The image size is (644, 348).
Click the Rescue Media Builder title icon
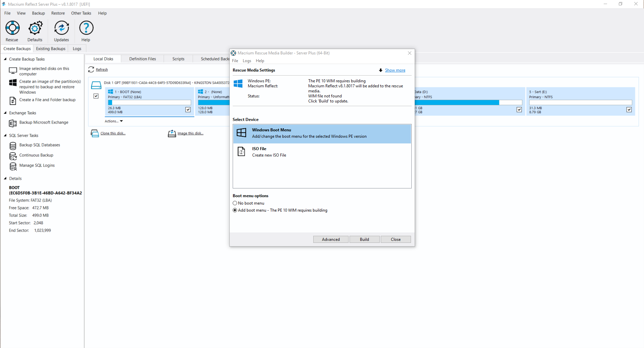pyautogui.click(x=233, y=53)
